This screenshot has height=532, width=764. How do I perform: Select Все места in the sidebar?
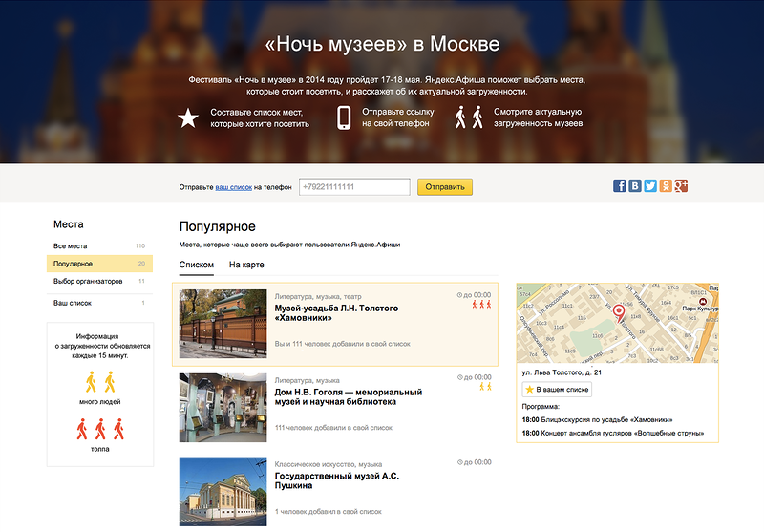[99, 246]
